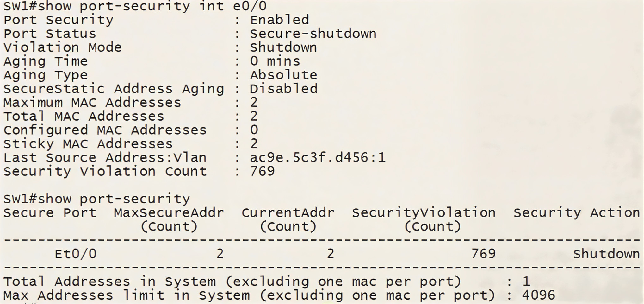
Task: Click the max addresses limit value 4096
Action: pos(538,295)
